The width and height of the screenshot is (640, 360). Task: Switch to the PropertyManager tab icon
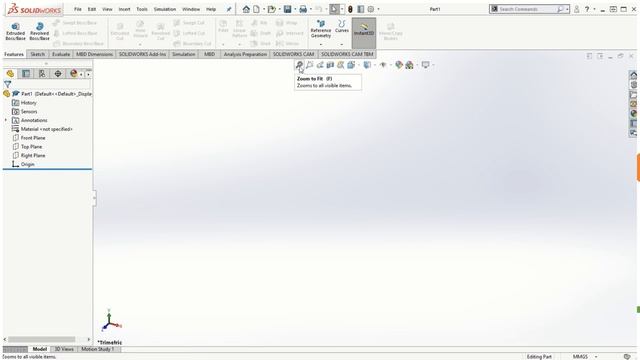click(26, 73)
